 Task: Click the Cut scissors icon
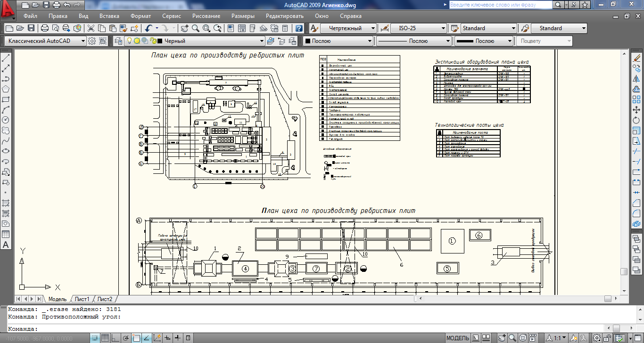[x=91, y=28]
